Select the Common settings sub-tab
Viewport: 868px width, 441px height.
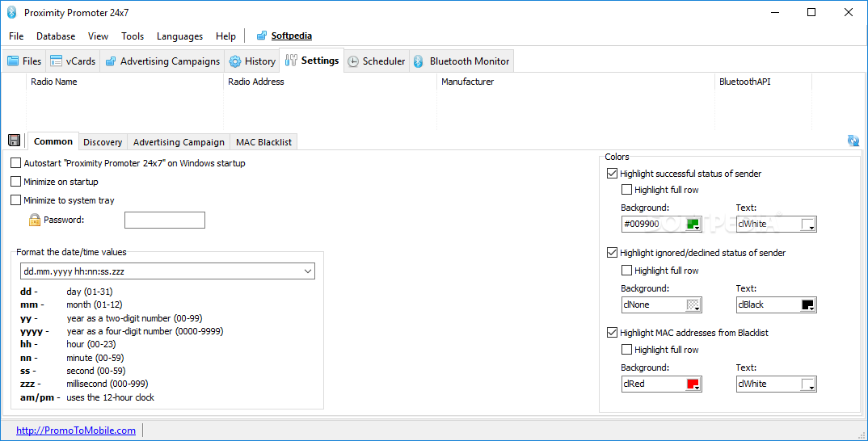(x=53, y=141)
